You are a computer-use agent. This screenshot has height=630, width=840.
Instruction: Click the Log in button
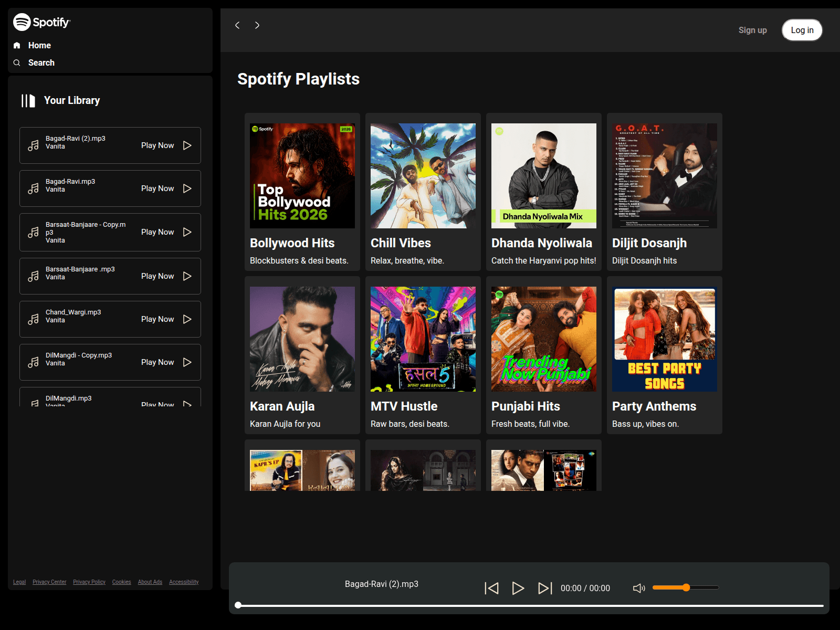tap(802, 30)
